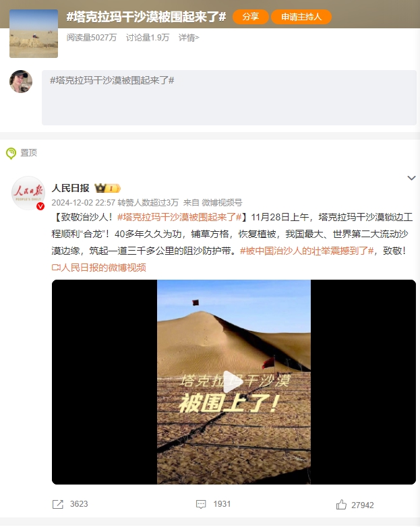Like the post with thumbs-up icon
Image resolution: width=420 pixels, height=527 pixels.
[341, 505]
